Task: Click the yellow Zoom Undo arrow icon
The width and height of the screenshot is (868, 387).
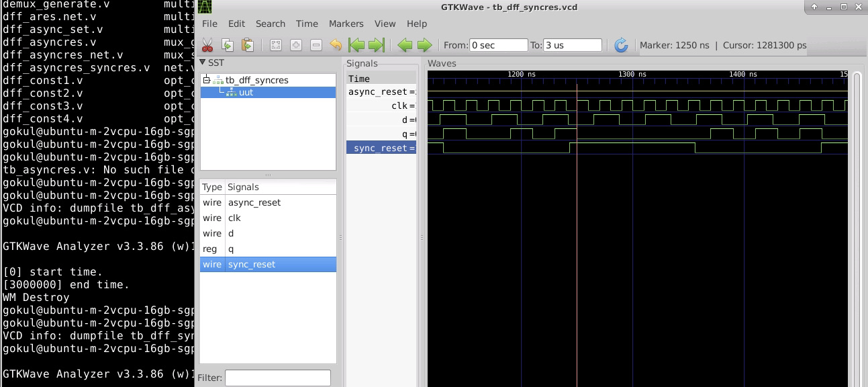Action: coord(334,44)
